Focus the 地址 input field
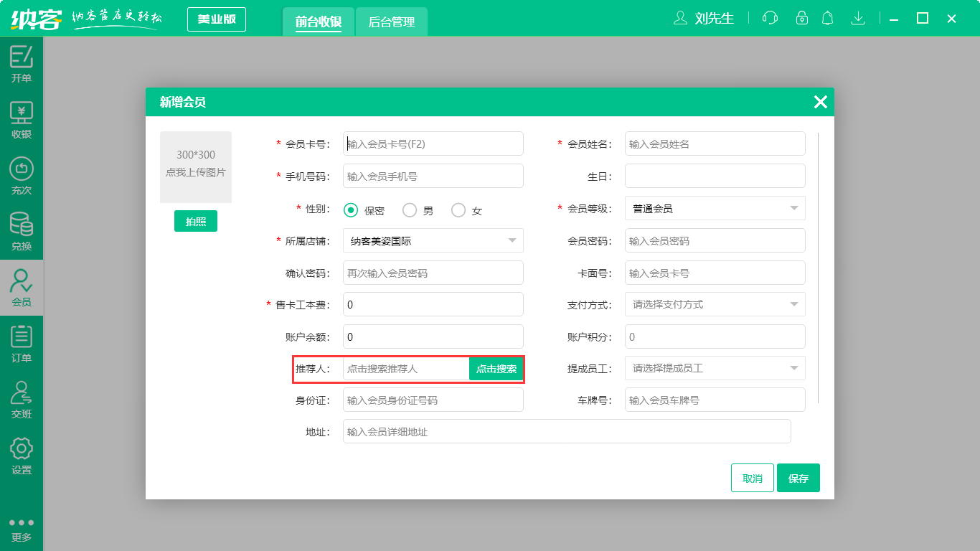Image resolution: width=980 pixels, height=551 pixels. (x=567, y=431)
